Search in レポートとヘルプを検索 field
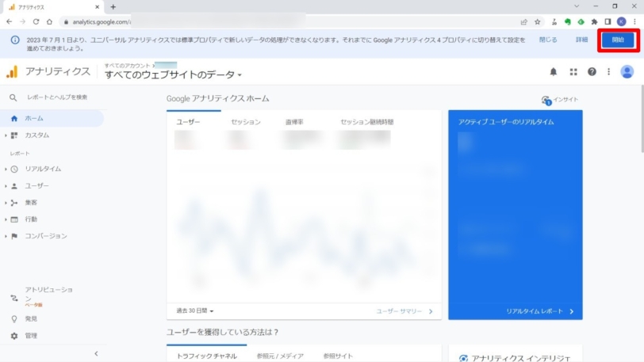 point(57,97)
